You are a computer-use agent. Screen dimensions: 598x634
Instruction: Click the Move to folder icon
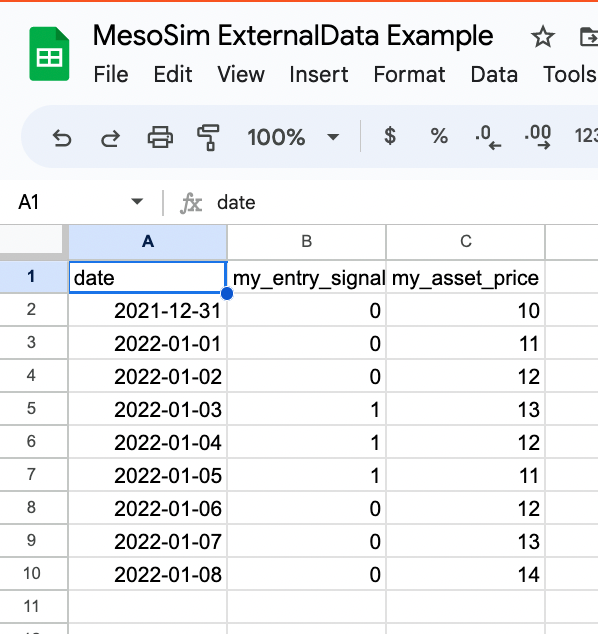pos(589,37)
